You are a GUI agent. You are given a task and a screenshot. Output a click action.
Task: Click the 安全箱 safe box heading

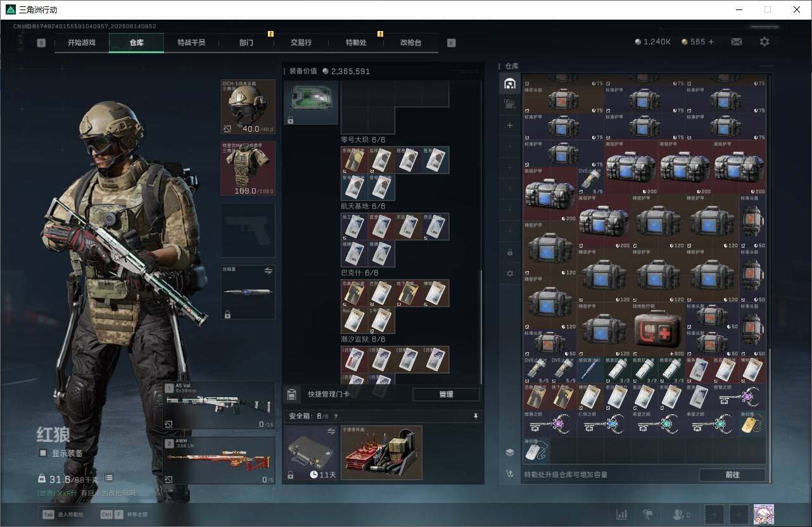tap(301, 416)
